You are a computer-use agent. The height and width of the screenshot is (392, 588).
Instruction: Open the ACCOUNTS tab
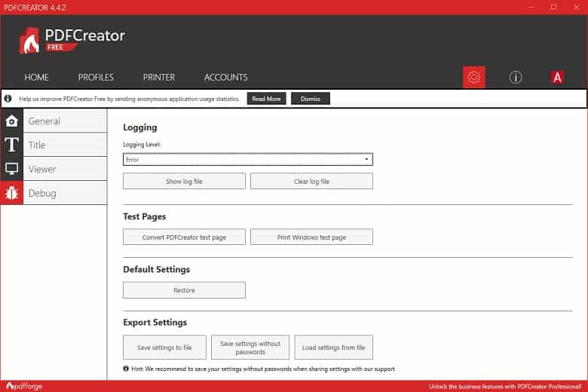point(225,78)
